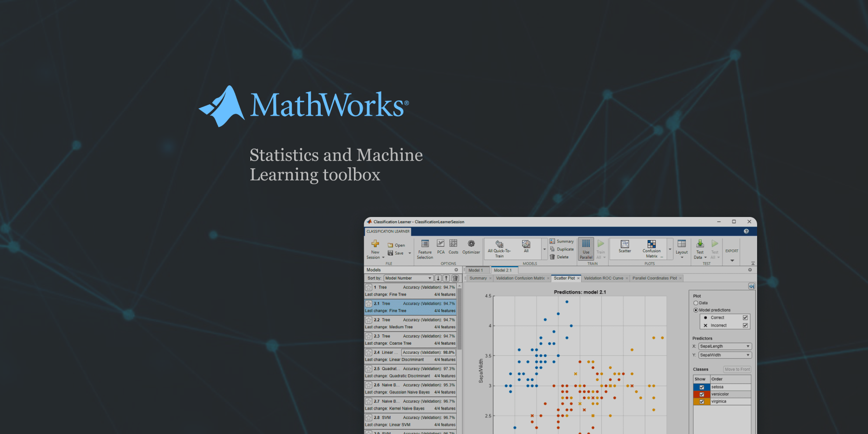868x434 pixels.
Task: Hide the virginica class checkbox
Action: tap(702, 402)
